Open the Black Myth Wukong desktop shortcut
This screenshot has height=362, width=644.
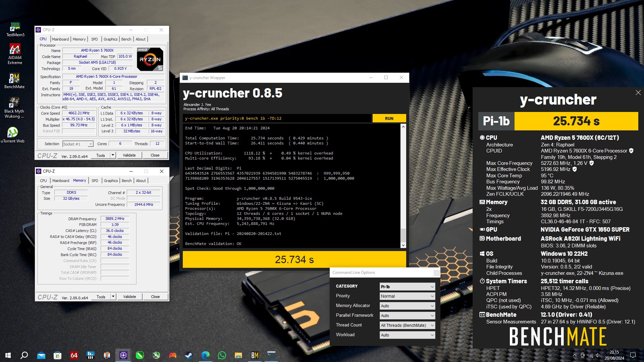pyautogui.click(x=14, y=108)
